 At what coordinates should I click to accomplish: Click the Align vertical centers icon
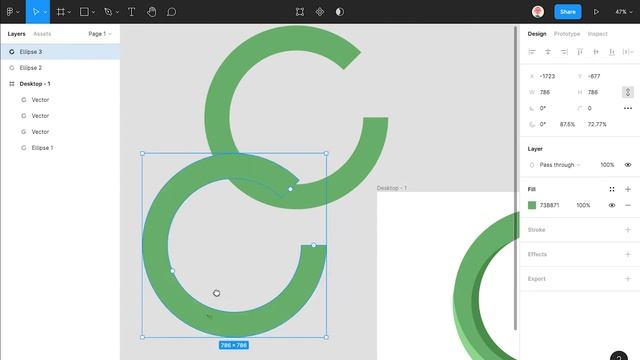click(x=596, y=52)
